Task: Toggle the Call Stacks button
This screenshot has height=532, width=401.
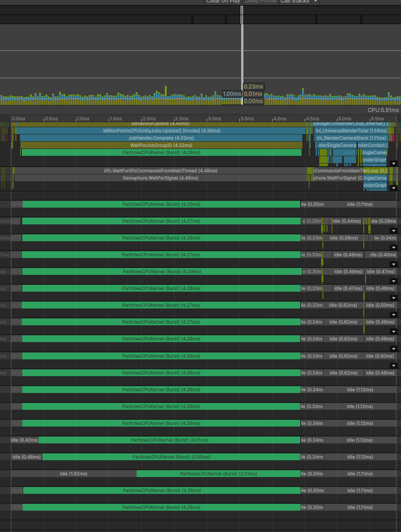Action: coord(295,2)
